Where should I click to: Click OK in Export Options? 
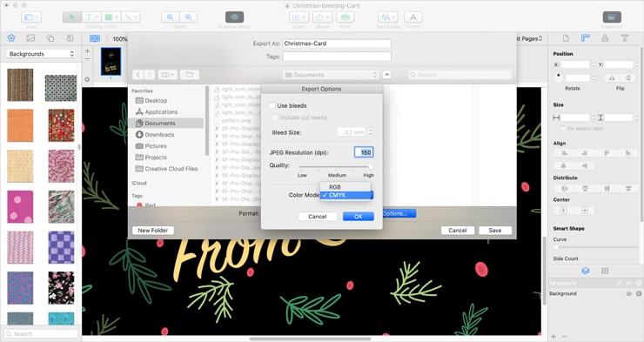pos(359,217)
